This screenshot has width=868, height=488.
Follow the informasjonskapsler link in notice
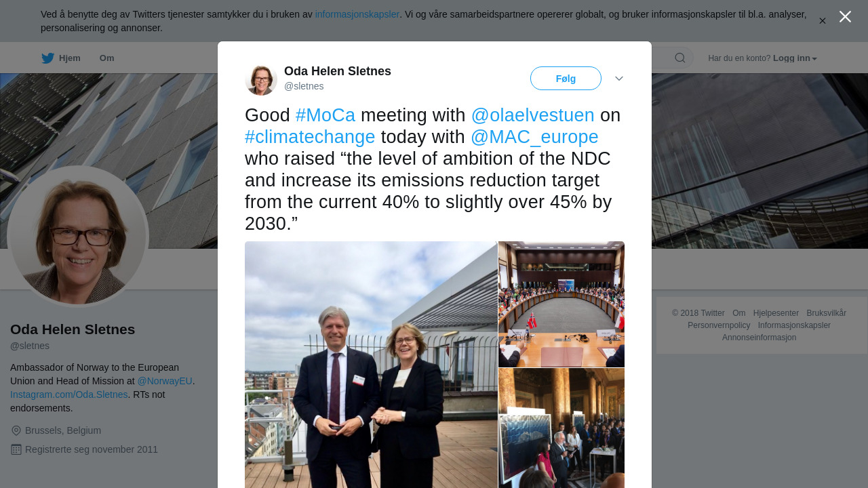click(x=357, y=14)
